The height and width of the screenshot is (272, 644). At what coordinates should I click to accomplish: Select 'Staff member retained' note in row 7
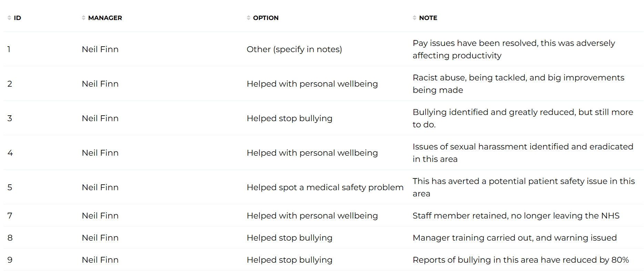(x=516, y=216)
